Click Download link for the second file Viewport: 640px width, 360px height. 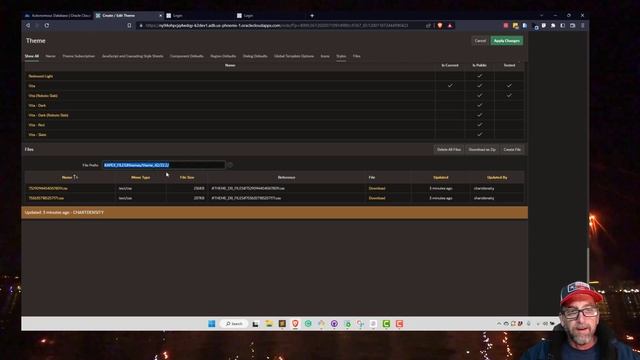(377, 198)
